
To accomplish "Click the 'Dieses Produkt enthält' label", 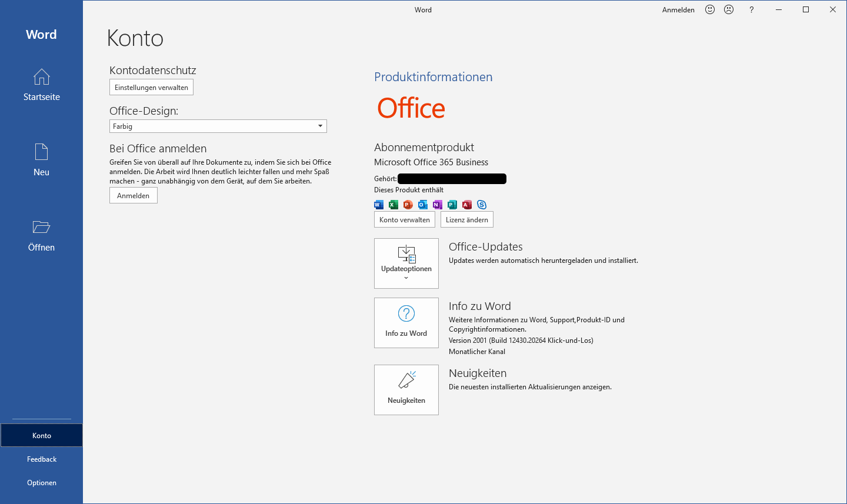I will pos(409,190).
